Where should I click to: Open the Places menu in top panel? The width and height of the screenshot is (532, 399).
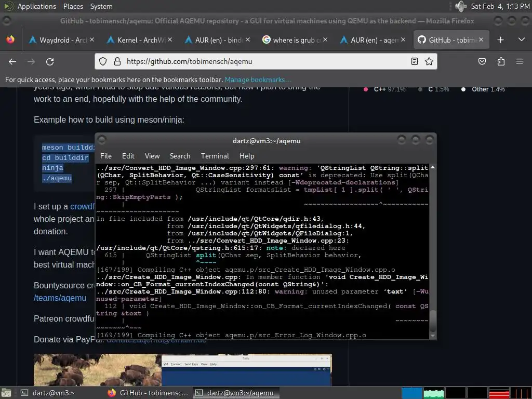[x=73, y=6]
